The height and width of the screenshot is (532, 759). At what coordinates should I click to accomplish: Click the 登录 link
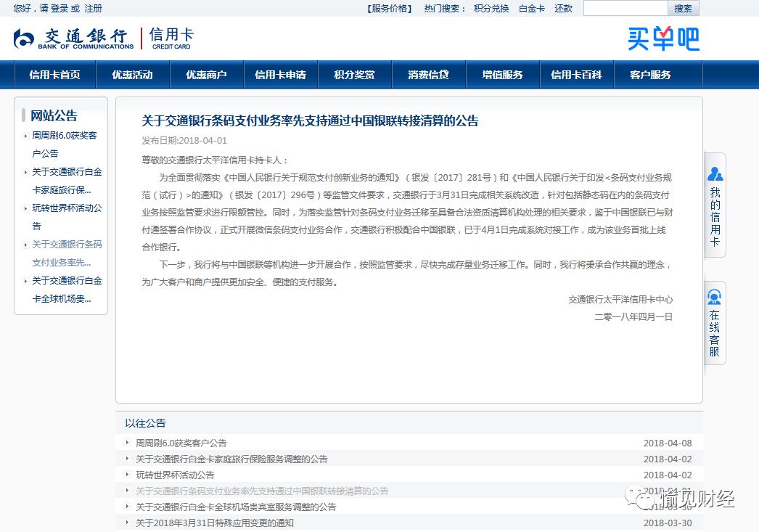(x=60, y=8)
